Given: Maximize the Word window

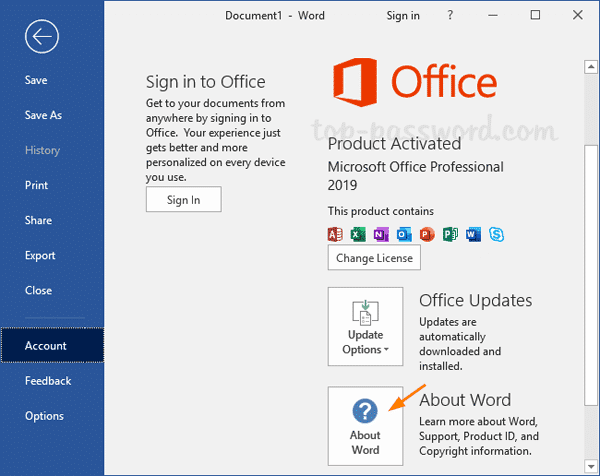Looking at the screenshot, I should point(535,15).
